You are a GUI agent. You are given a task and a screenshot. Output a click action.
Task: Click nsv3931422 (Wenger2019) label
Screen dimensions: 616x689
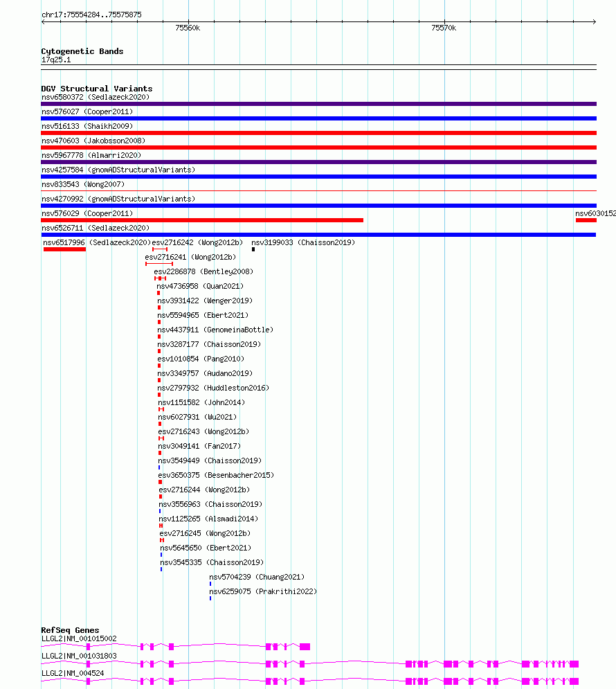205,301
